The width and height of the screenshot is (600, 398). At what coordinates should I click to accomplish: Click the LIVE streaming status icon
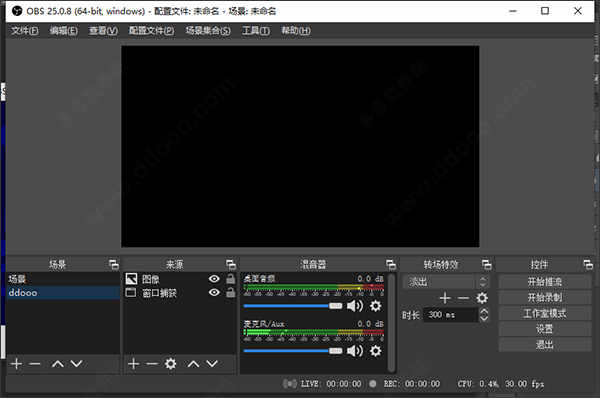[x=290, y=383]
